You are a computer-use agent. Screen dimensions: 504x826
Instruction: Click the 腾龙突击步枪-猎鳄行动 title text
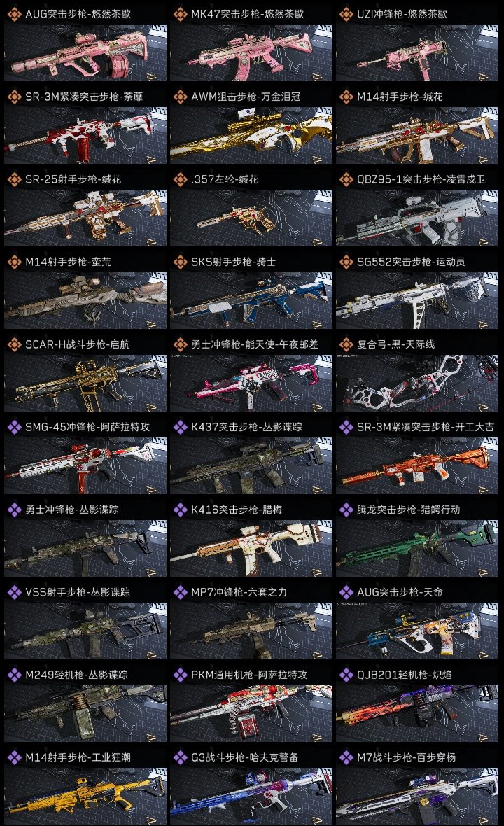point(409,510)
